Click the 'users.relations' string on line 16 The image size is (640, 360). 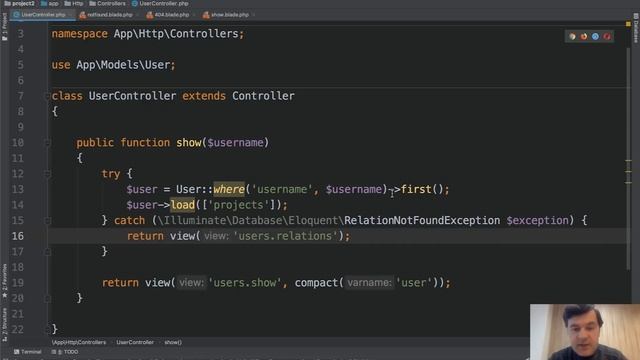coord(285,236)
